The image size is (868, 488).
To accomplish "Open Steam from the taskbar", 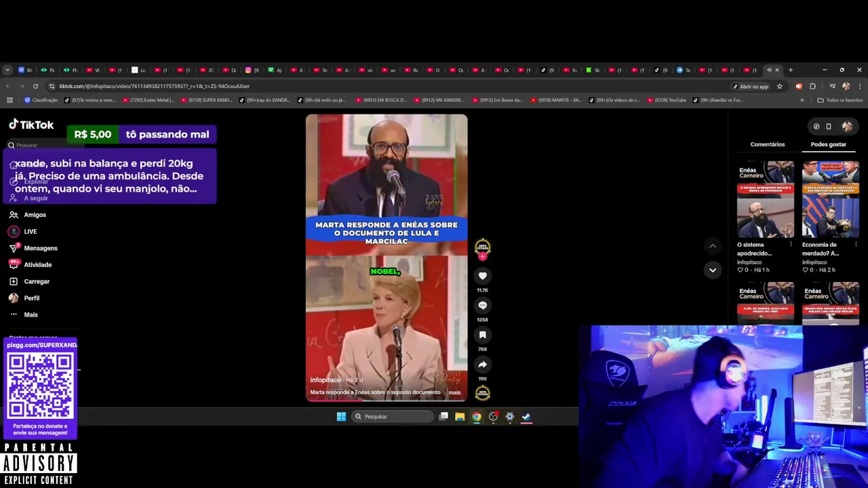I will coord(526,417).
